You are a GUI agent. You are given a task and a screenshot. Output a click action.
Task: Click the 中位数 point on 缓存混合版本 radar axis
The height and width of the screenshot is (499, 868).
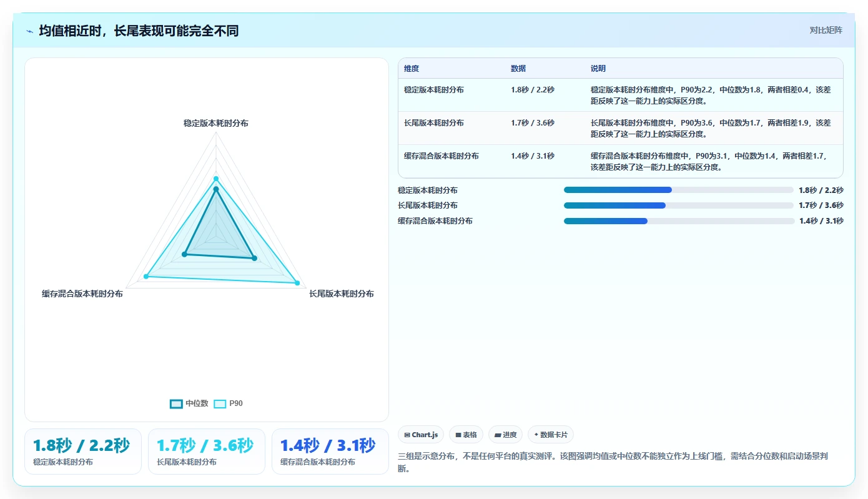click(x=184, y=254)
